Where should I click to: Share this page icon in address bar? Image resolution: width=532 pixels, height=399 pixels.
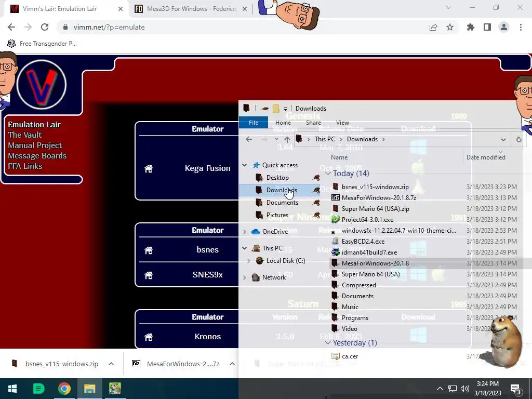click(433, 27)
